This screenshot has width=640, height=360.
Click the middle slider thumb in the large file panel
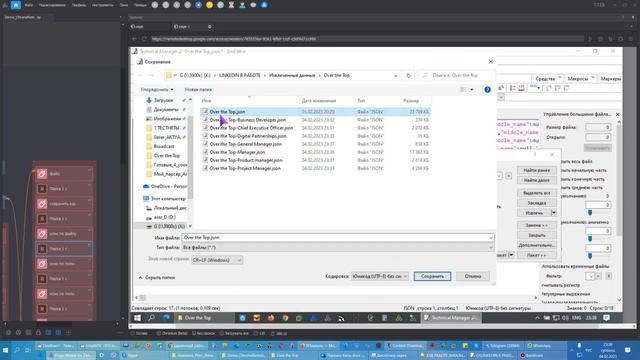[x=590, y=239]
